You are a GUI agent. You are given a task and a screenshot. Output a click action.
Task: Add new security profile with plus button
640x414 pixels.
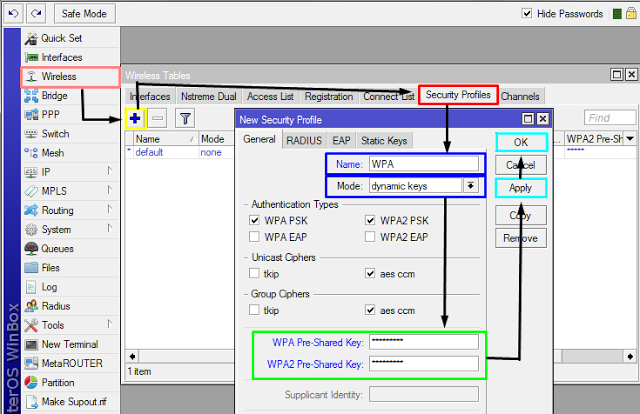(x=135, y=118)
